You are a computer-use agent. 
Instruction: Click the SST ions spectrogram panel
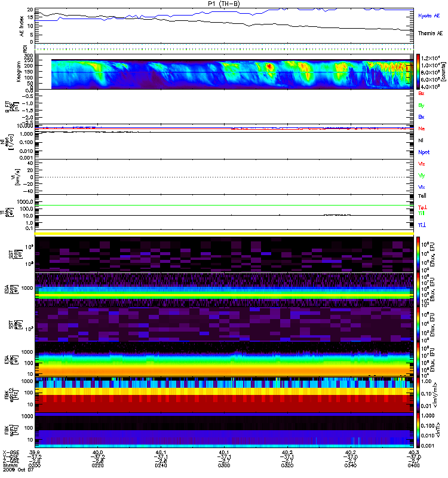click(x=225, y=255)
